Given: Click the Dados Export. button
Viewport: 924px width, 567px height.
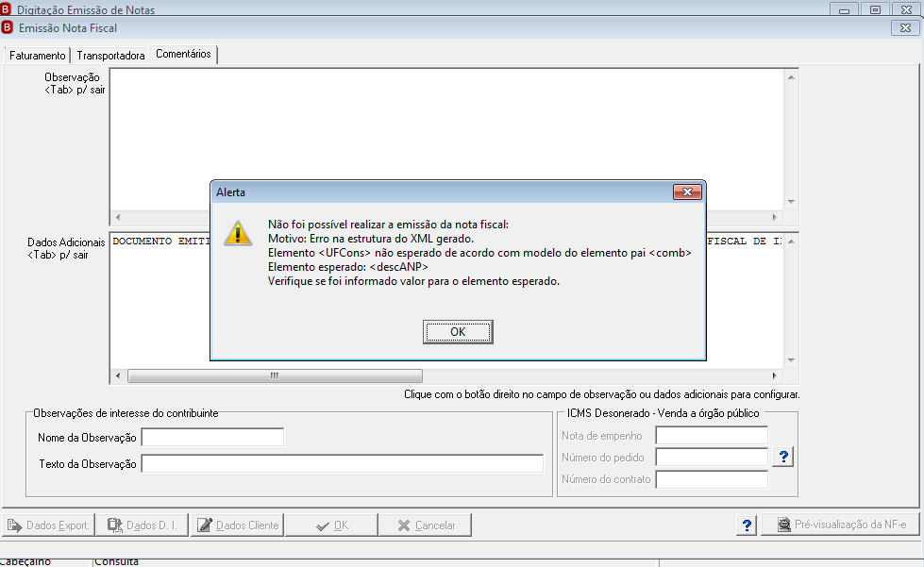Looking at the screenshot, I should 48,525.
